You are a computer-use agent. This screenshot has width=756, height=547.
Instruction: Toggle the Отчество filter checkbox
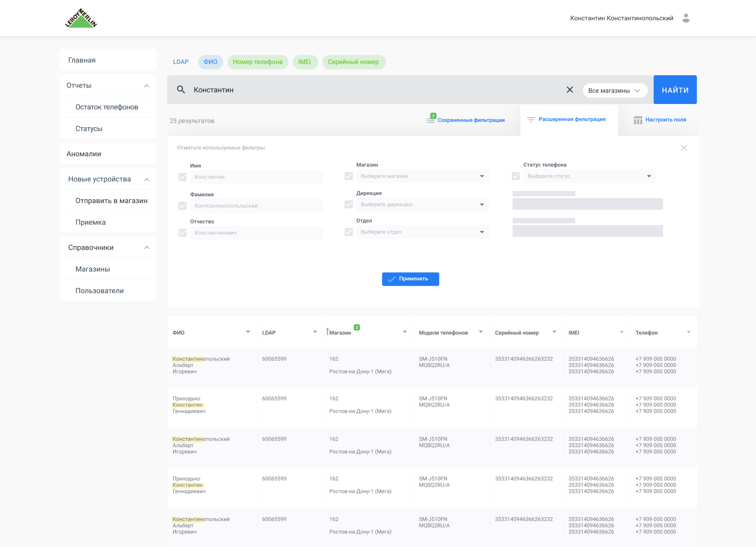click(182, 233)
